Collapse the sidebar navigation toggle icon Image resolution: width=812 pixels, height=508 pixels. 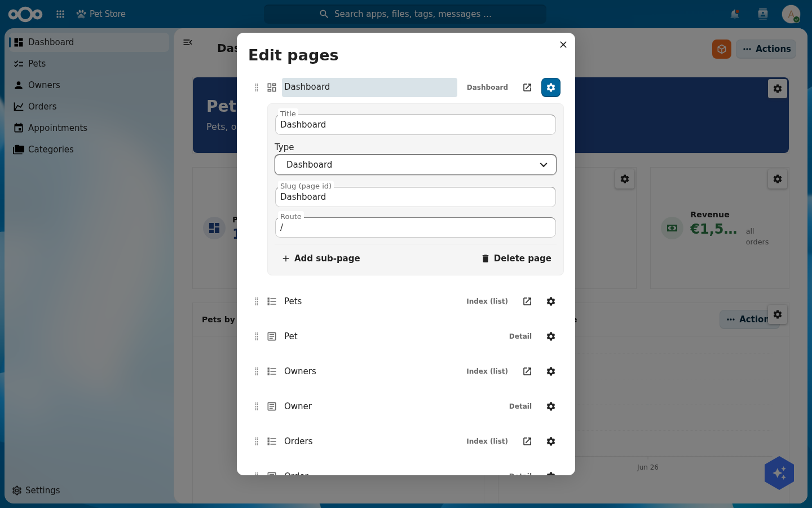(188, 42)
